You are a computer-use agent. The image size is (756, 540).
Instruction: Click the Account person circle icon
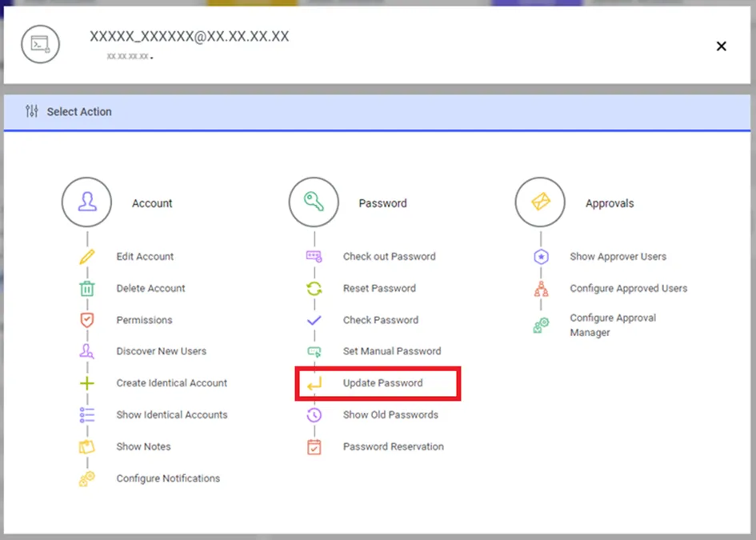(x=86, y=202)
